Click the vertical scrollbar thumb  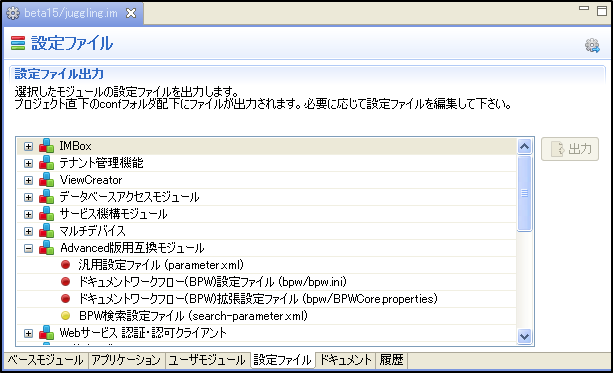(524, 194)
